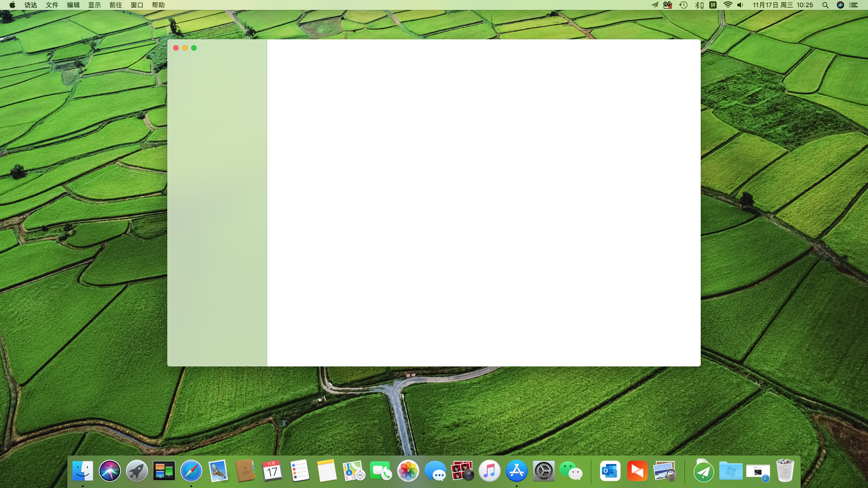Screen dimensions: 868x488
Task: Open Notification Center list icon
Action: (x=854, y=5)
